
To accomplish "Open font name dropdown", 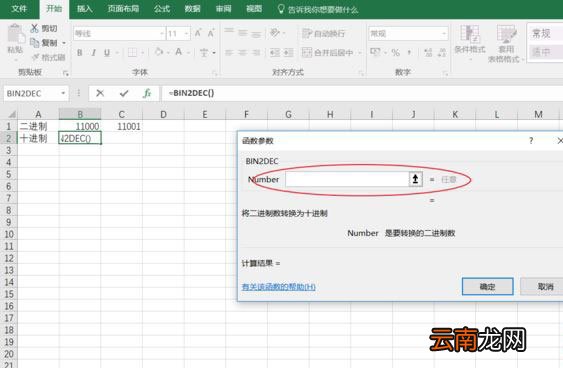I will [x=162, y=34].
